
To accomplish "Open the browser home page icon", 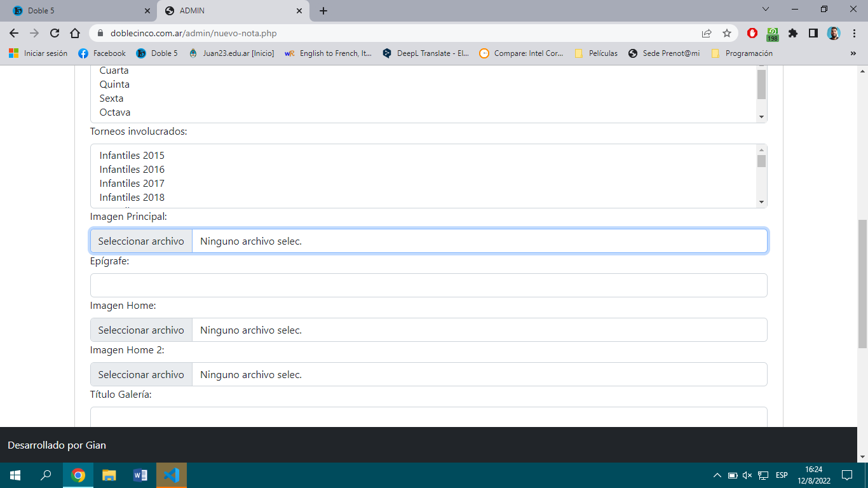I will click(x=75, y=33).
